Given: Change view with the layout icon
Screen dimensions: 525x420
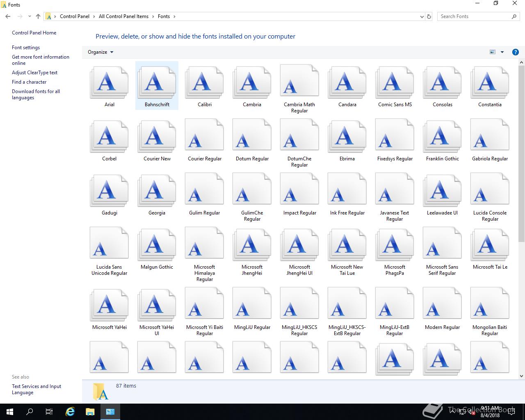Looking at the screenshot, I should click(493, 52).
